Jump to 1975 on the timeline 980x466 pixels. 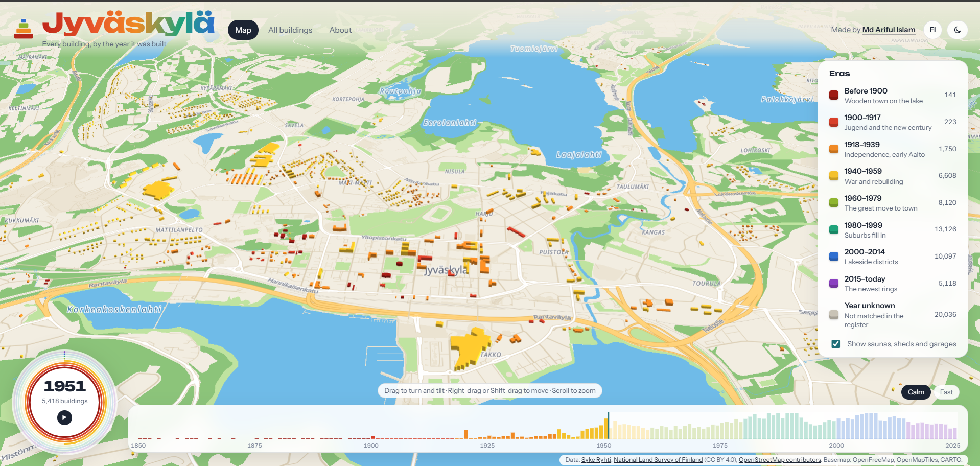coord(720,446)
